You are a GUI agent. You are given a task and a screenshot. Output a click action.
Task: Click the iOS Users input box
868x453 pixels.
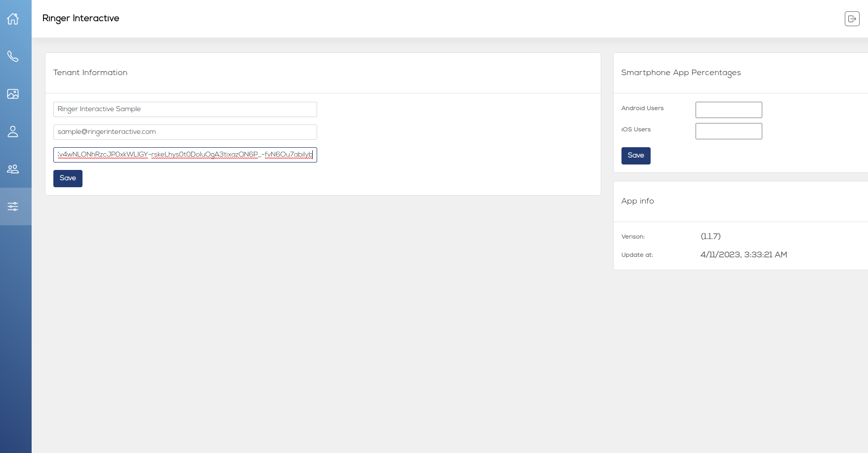[x=728, y=131]
